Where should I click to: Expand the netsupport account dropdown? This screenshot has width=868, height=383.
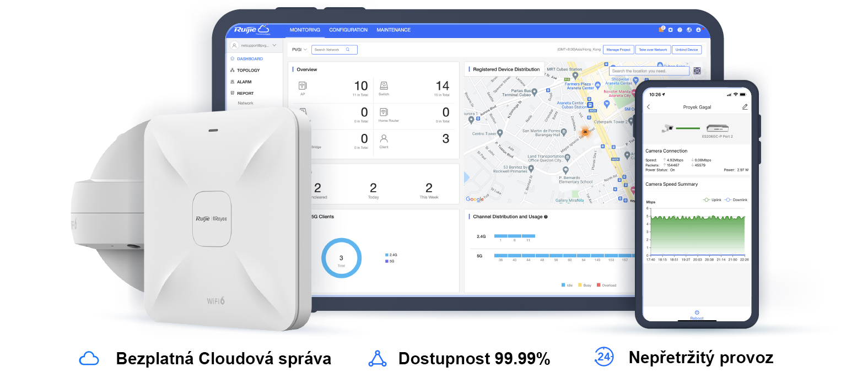click(x=274, y=45)
